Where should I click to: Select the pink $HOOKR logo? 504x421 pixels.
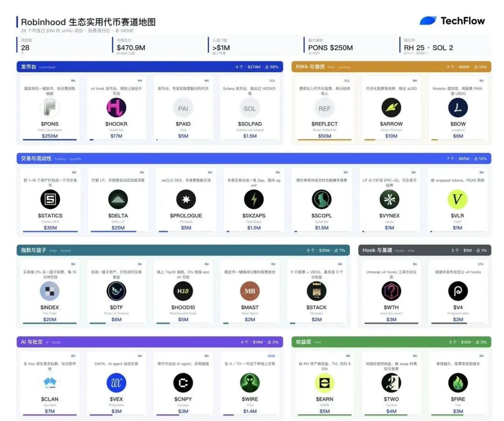click(116, 108)
